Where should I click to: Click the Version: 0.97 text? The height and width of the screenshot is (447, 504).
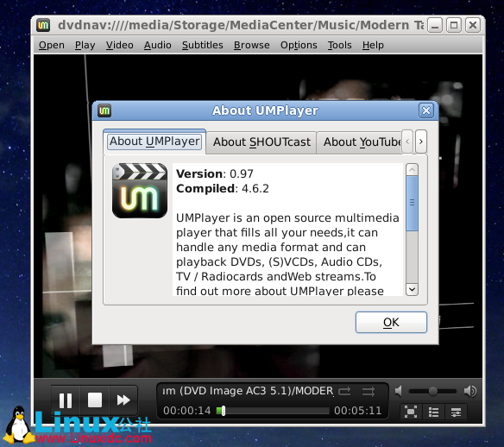pyautogui.click(x=215, y=173)
